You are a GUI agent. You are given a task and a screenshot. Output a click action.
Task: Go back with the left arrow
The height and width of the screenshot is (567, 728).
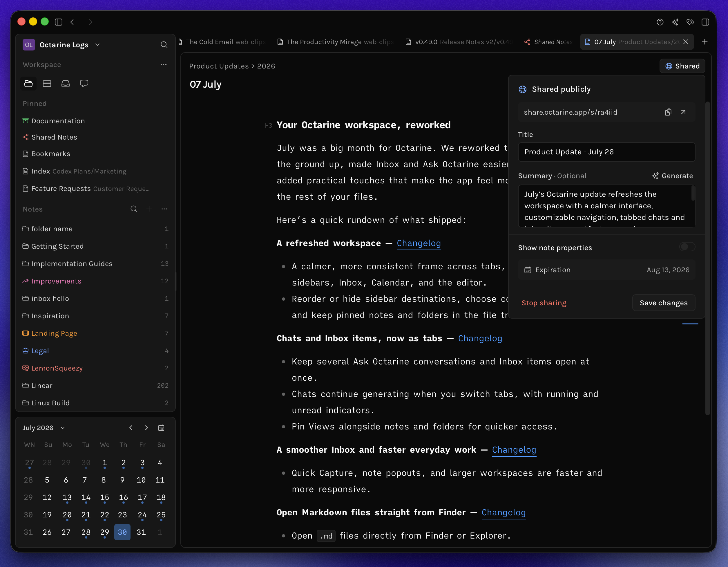point(74,22)
